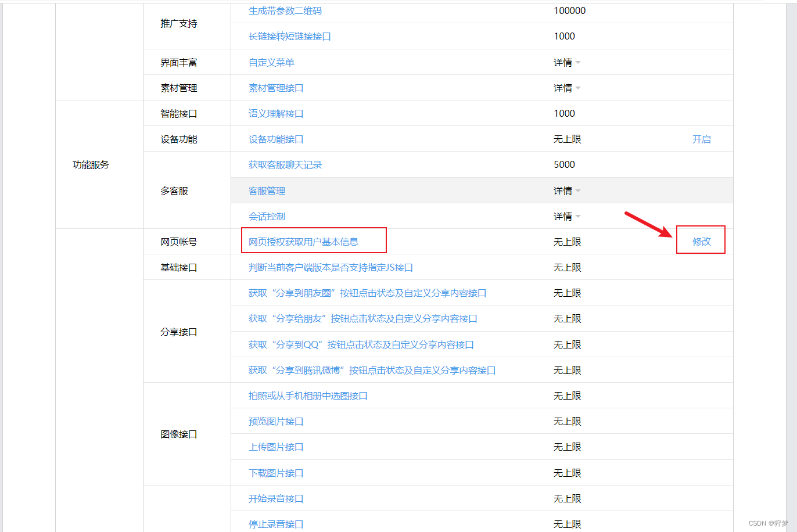The image size is (797, 532).
Task: Click 无上限 in 设备功能接口 row
Action: [568, 139]
